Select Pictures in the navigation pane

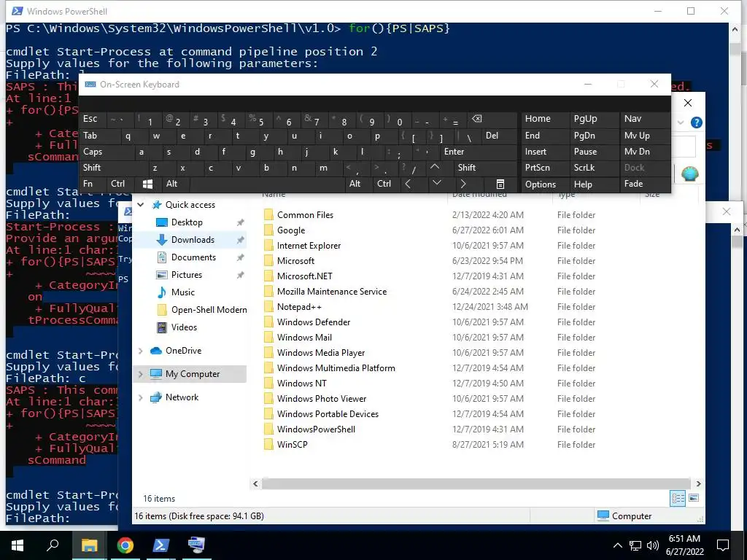tap(187, 275)
